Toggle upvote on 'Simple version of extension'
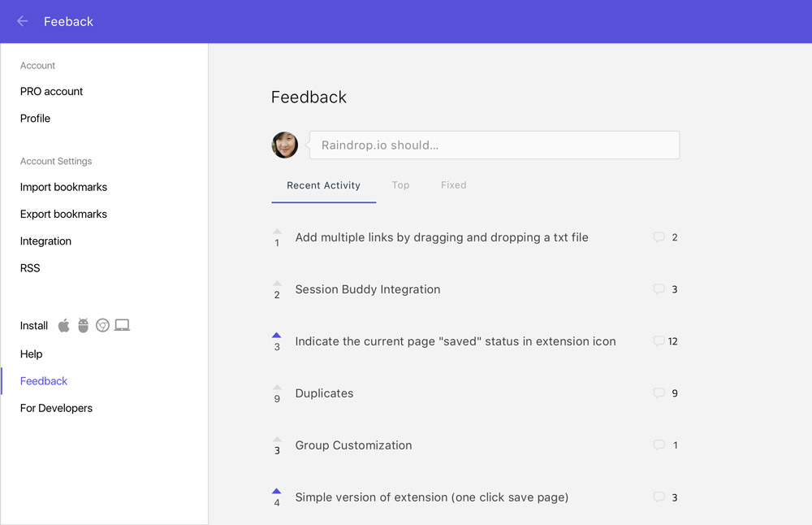This screenshot has height=525, width=812. coord(277,492)
